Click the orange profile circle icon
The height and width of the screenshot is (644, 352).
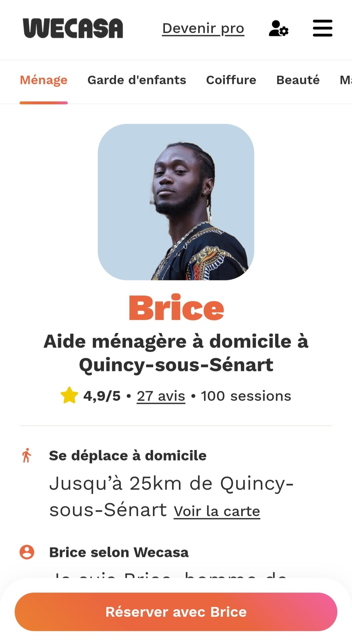click(27, 552)
